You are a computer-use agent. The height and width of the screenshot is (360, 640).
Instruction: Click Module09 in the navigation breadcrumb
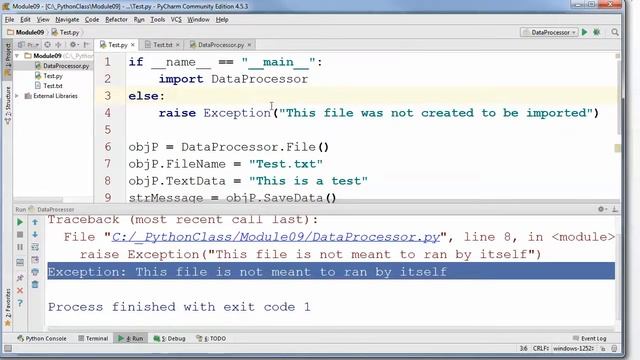pyautogui.click(x=26, y=32)
